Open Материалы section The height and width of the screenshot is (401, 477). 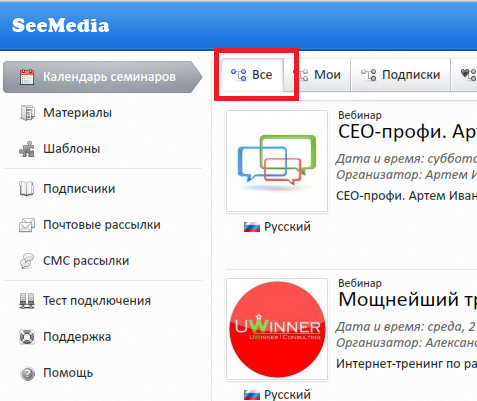[x=77, y=113]
